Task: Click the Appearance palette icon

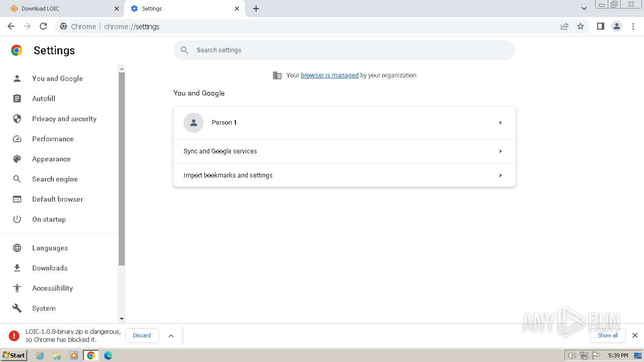Action: click(x=17, y=159)
